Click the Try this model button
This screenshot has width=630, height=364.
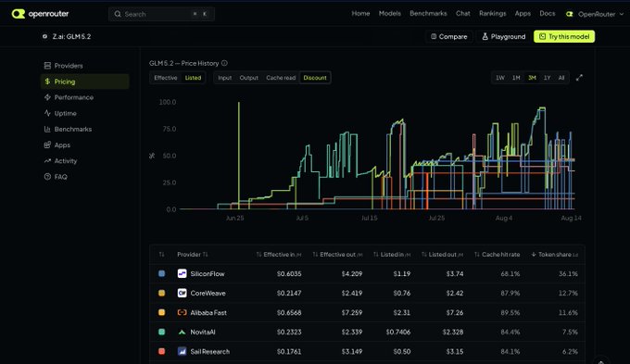click(x=564, y=36)
